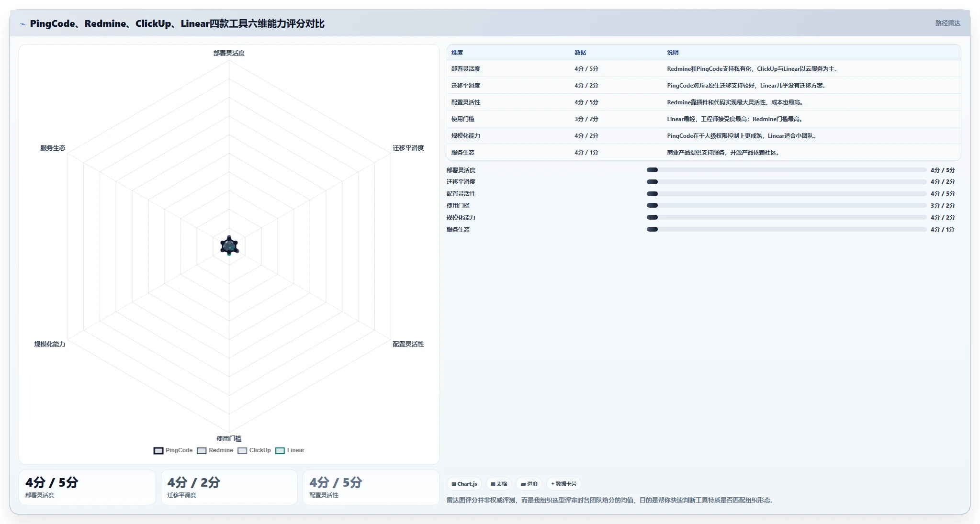Click the Chart.js tag

click(464, 484)
